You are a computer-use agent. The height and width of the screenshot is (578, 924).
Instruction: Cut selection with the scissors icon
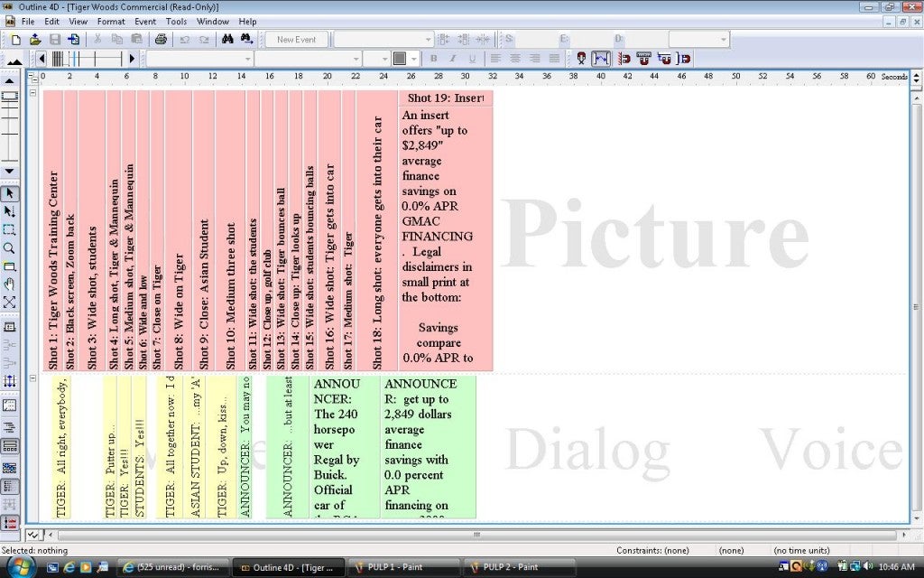(x=97, y=40)
